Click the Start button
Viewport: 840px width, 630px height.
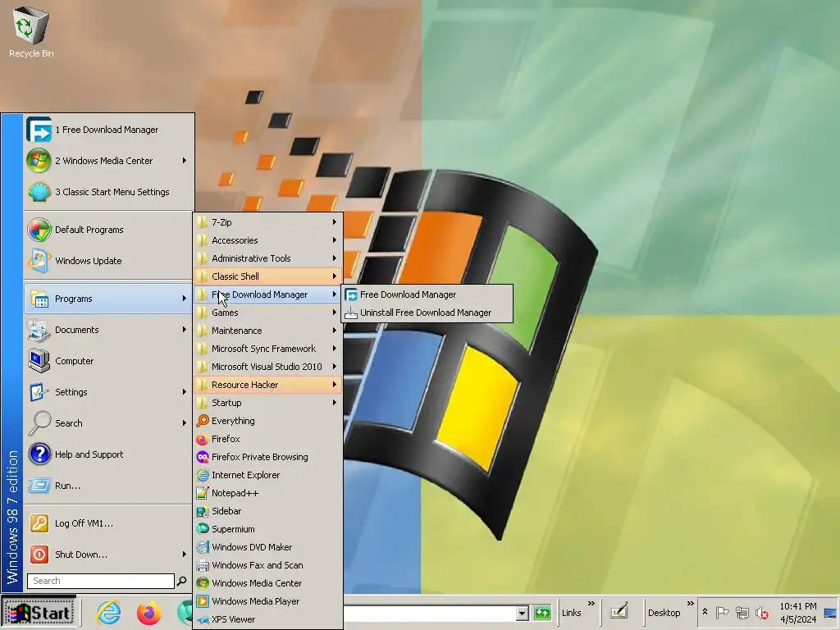pos(39,613)
